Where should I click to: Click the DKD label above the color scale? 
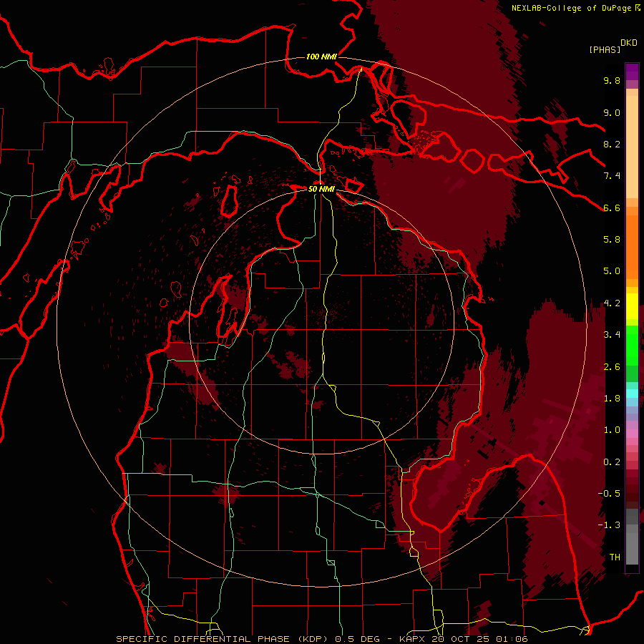coord(629,43)
